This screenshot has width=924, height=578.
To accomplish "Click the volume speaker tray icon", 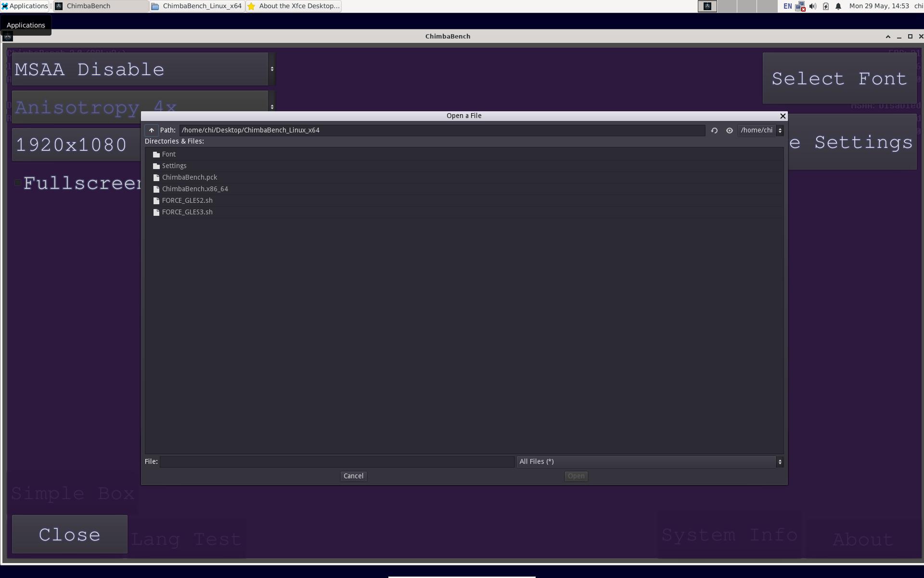I will [812, 6].
